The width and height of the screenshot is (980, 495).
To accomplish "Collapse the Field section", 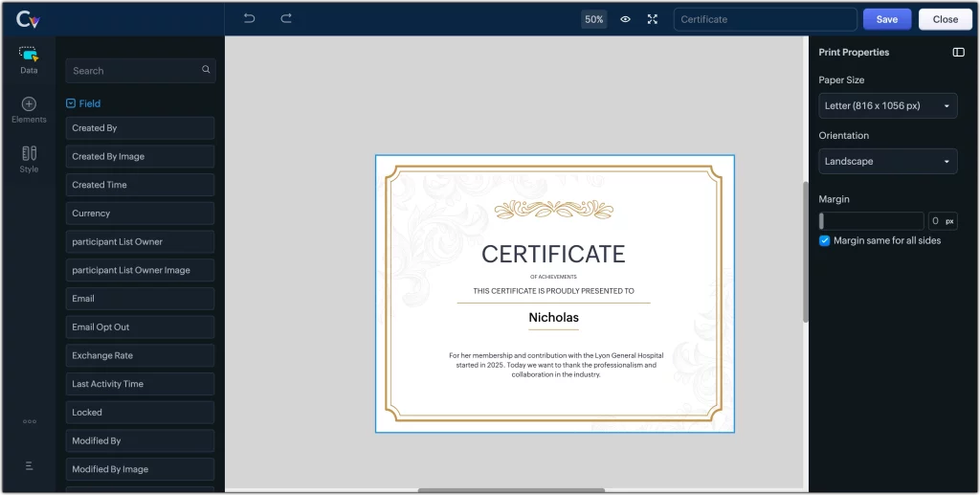I will coord(71,103).
